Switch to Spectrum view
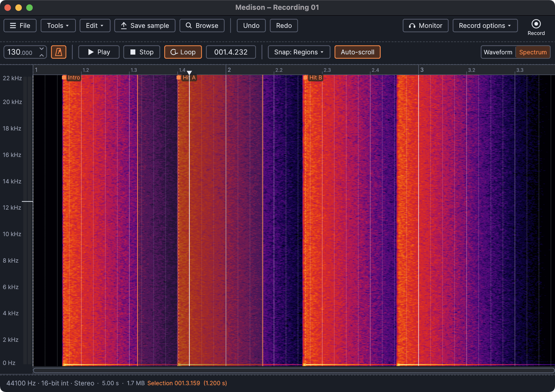The height and width of the screenshot is (392, 555). coord(533,52)
